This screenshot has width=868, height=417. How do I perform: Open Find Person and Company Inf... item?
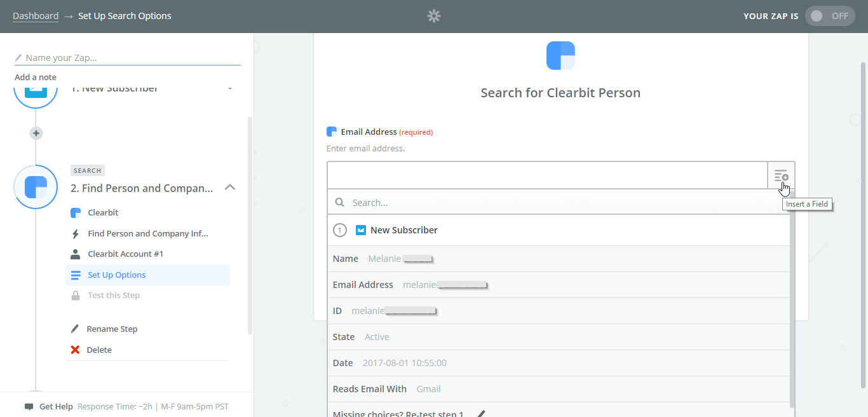147,233
